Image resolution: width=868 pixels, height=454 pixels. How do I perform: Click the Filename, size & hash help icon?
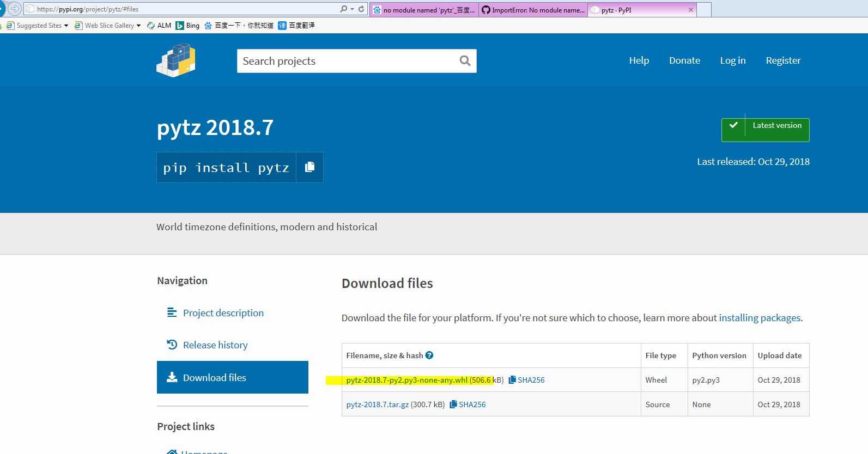[x=429, y=355]
